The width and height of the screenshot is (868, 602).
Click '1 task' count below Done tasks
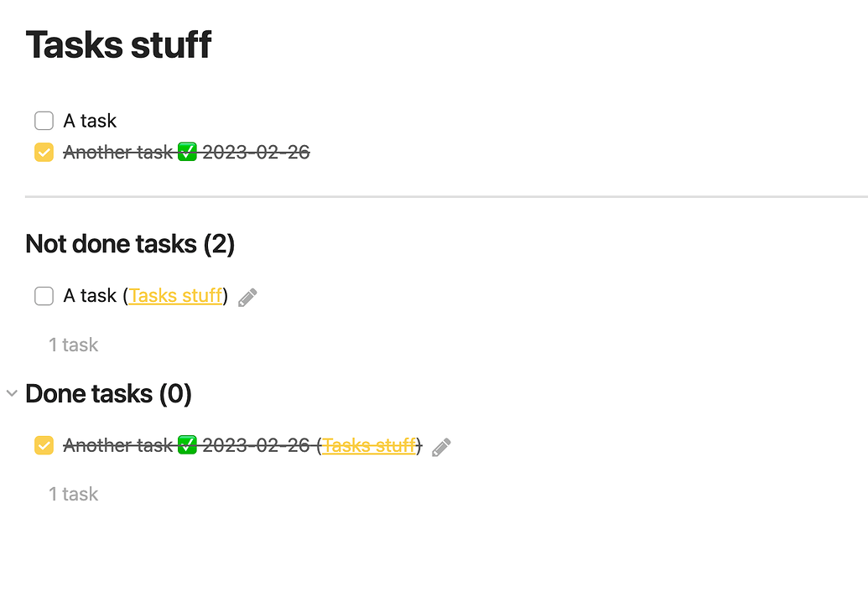(73, 494)
